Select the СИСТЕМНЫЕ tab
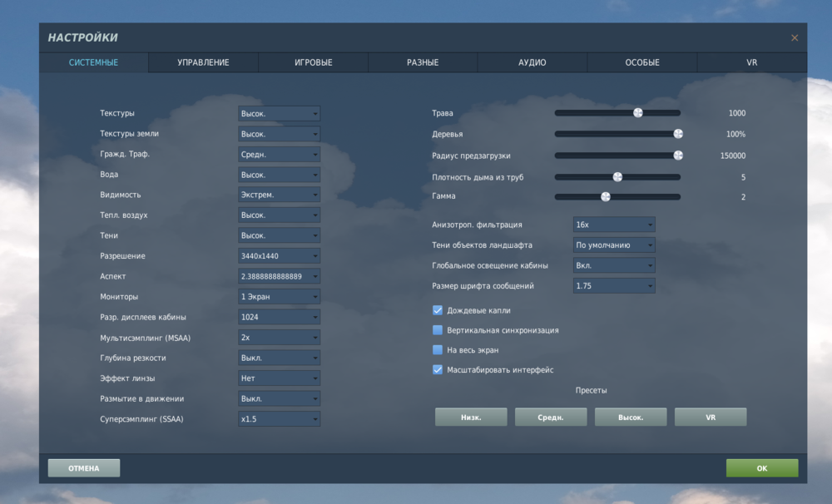This screenshot has width=832, height=504. point(93,62)
